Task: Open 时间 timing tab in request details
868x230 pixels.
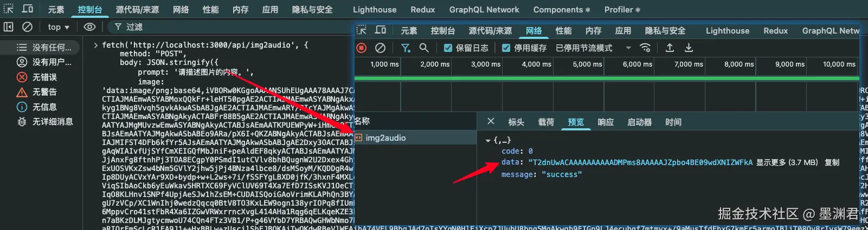Action: (x=673, y=122)
